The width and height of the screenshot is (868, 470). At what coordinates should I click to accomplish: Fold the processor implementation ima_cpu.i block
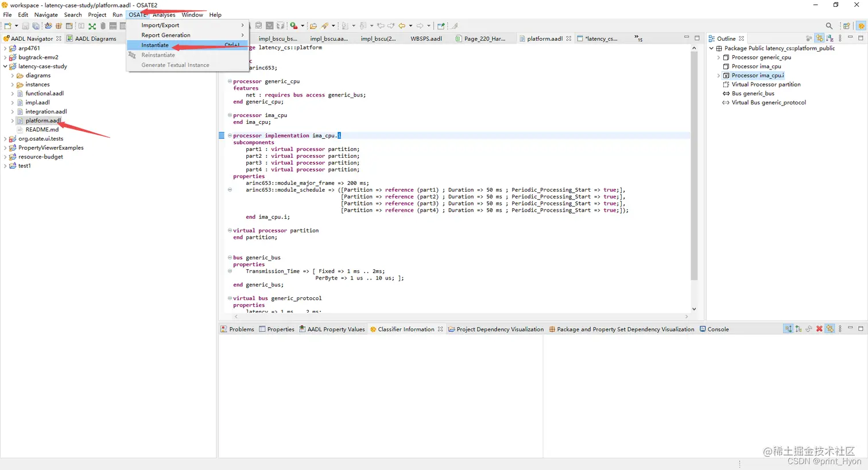tap(230, 135)
